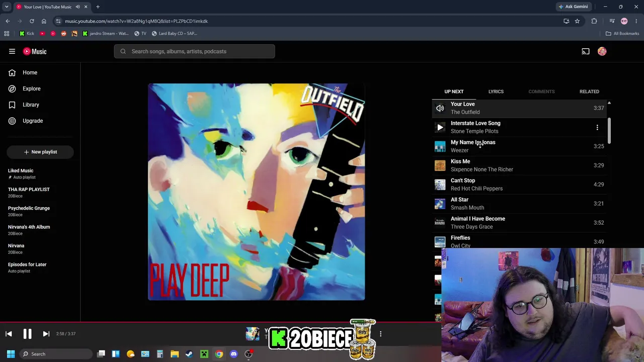The image size is (644, 362).
Task: Open a new browser tab
Action: pos(98,7)
